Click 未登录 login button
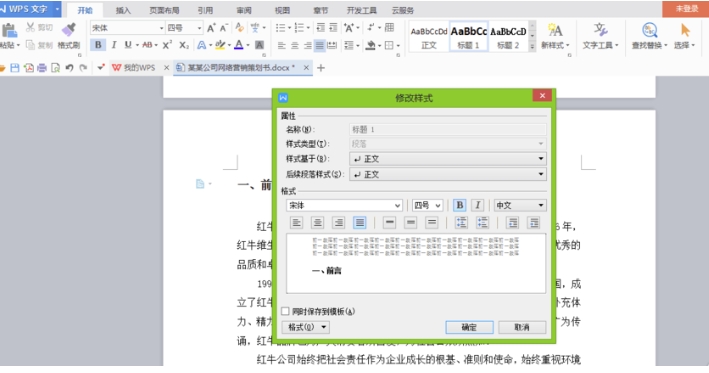 coord(685,9)
